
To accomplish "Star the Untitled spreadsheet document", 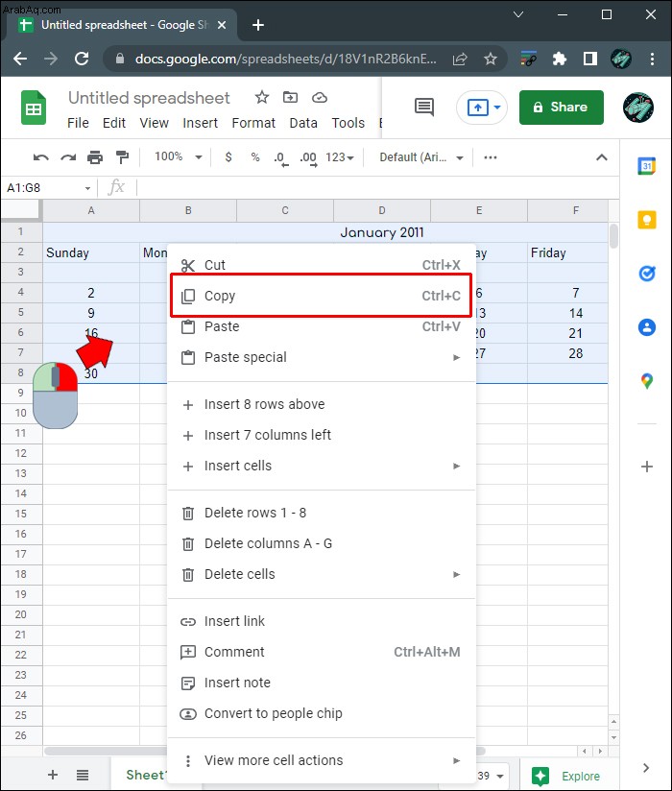I will 261,97.
